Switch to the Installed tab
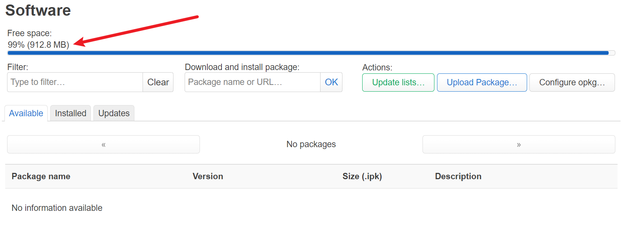The height and width of the screenshot is (247, 644). [x=70, y=113]
